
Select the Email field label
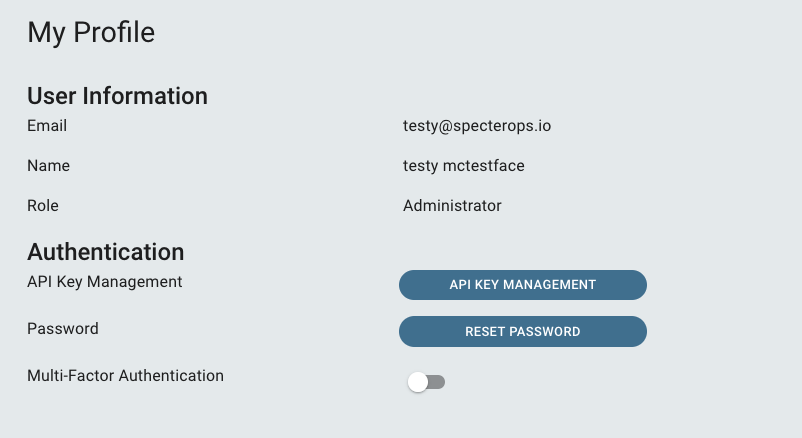pos(47,126)
